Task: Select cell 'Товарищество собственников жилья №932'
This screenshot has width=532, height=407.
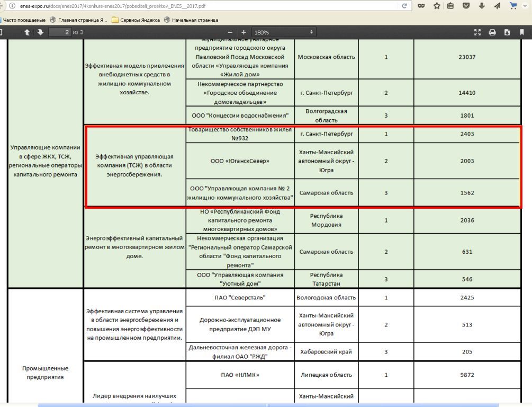Action: 240,134
